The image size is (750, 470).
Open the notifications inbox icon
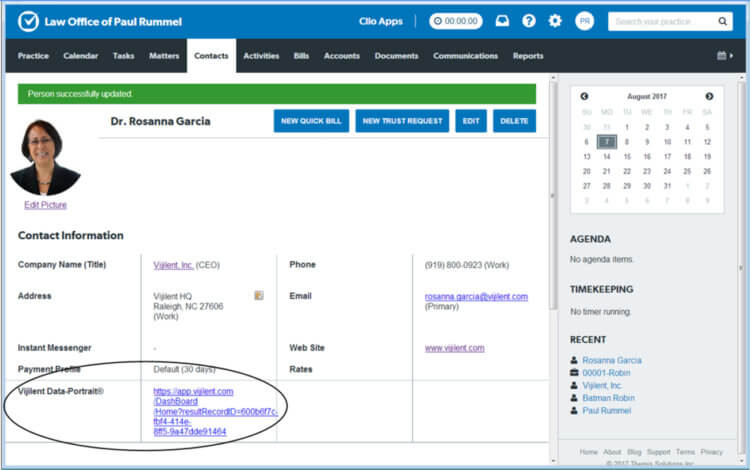click(x=502, y=21)
